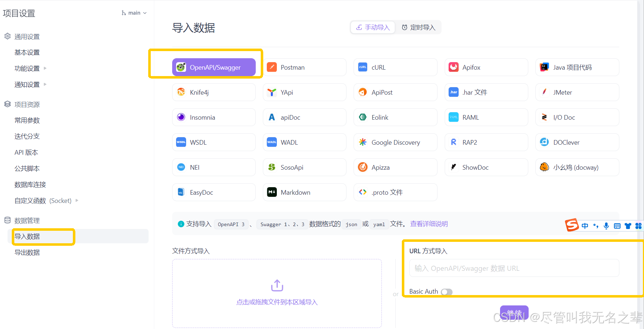
Task: Open Sogou IME soft keyboard
Action: click(617, 226)
